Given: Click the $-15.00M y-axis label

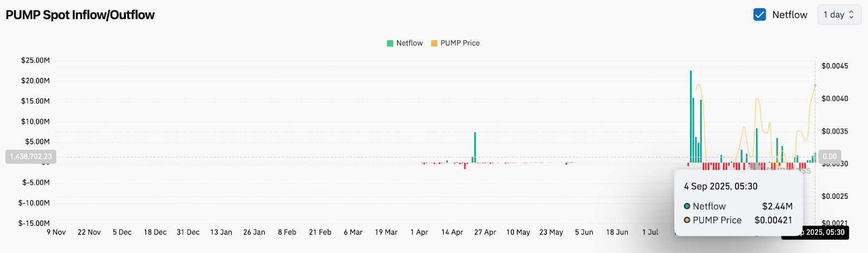Looking at the screenshot, I should click(x=34, y=223).
